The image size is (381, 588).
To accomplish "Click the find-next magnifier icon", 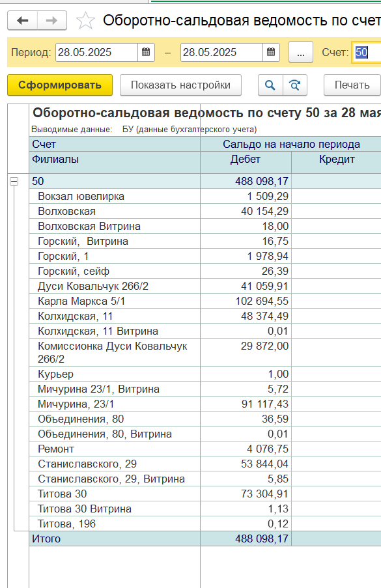I will (x=295, y=85).
